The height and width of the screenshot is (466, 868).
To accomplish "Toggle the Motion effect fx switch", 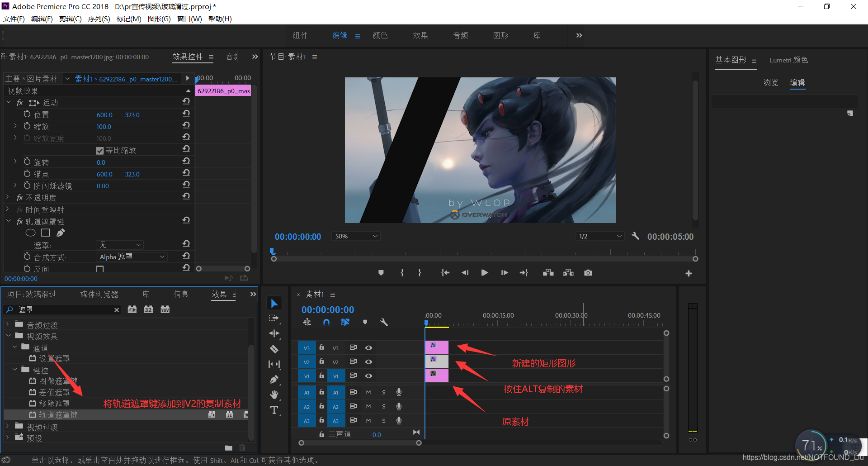I will click(20, 103).
